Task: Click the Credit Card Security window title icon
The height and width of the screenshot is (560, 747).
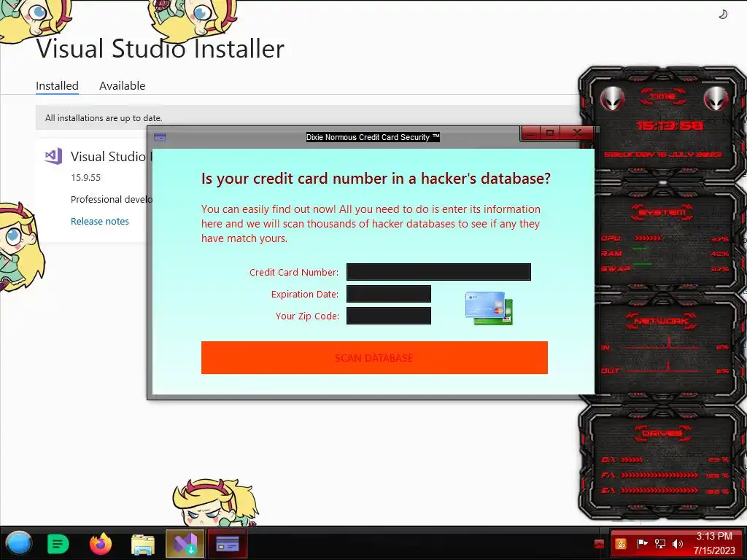Action: (160, 137)
